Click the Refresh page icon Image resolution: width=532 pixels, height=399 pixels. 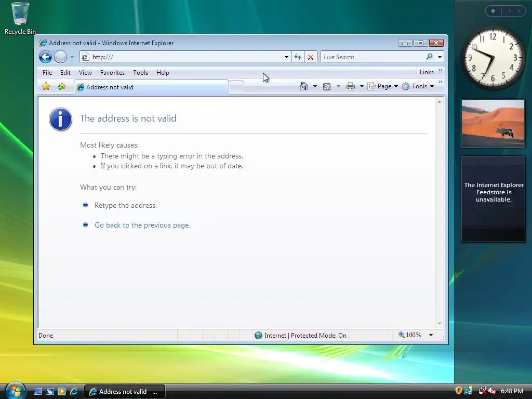tap(298, 57)
